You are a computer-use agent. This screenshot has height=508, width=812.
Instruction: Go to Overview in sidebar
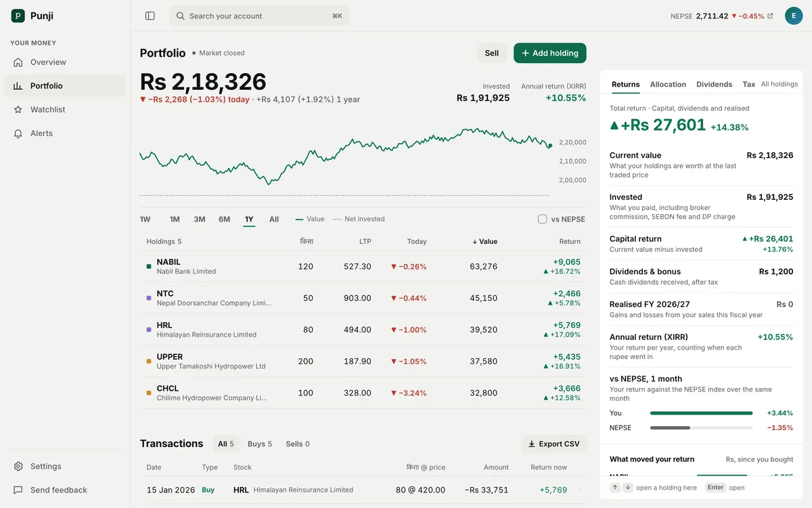tap(65, 62)
